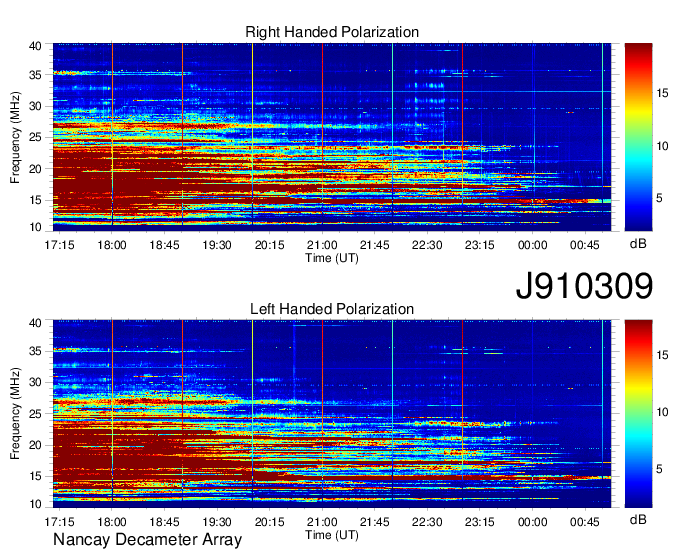Select the J910309 observation label
This screenshot has width=680, height=552.
[584, 286]
